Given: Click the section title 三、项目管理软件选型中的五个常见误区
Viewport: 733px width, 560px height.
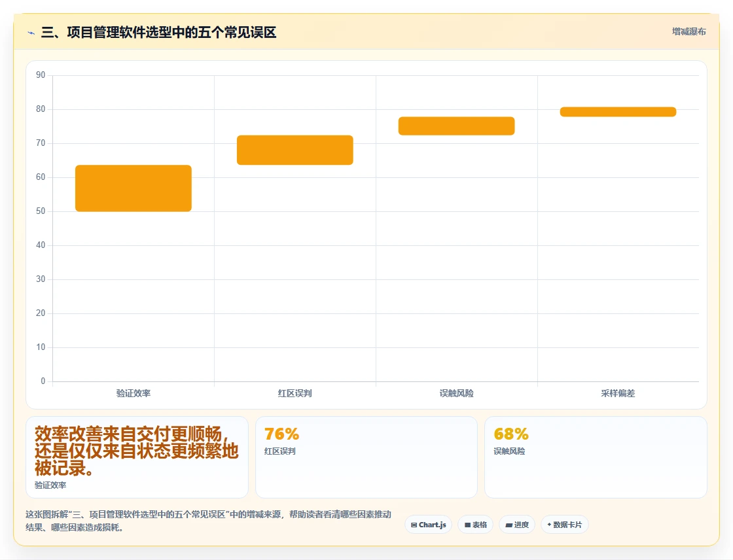Looking at the screenshot, I should point(159,32).
